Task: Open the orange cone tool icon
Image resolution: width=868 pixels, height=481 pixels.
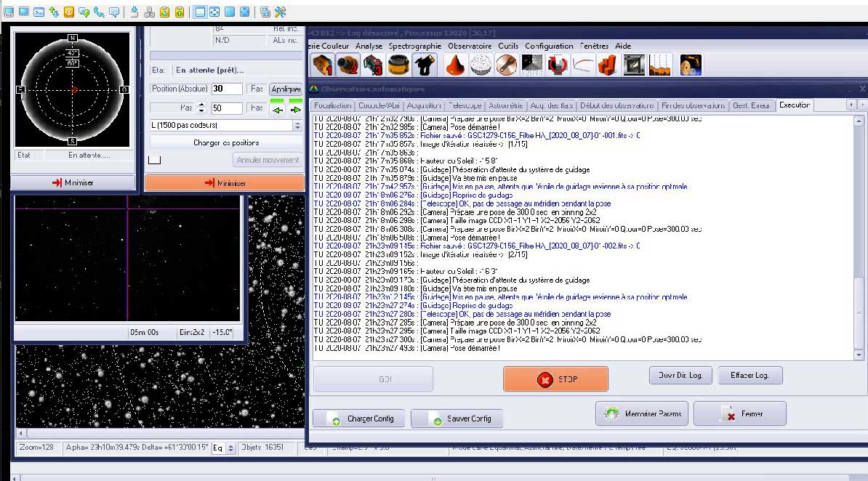Action: pos(455,65)
